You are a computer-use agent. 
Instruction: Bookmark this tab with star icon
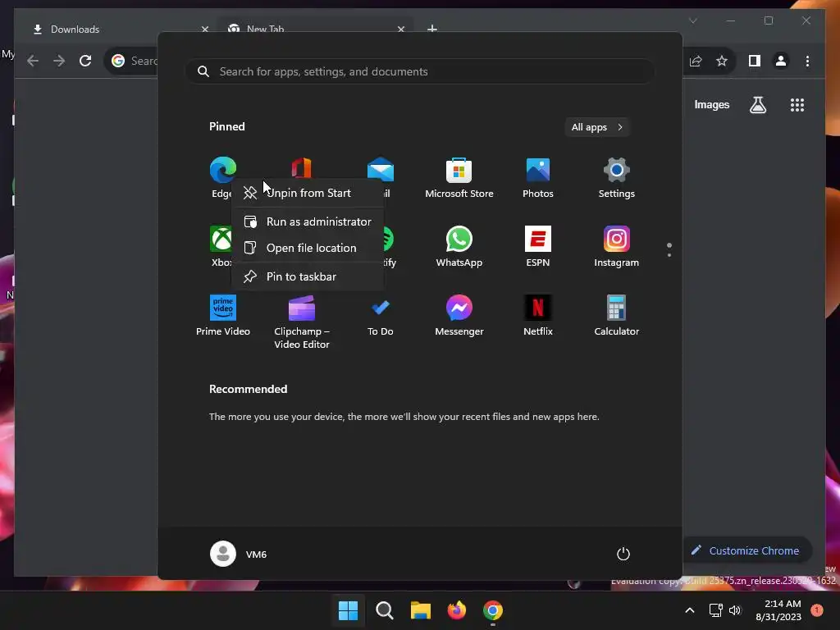click(722, 61)
